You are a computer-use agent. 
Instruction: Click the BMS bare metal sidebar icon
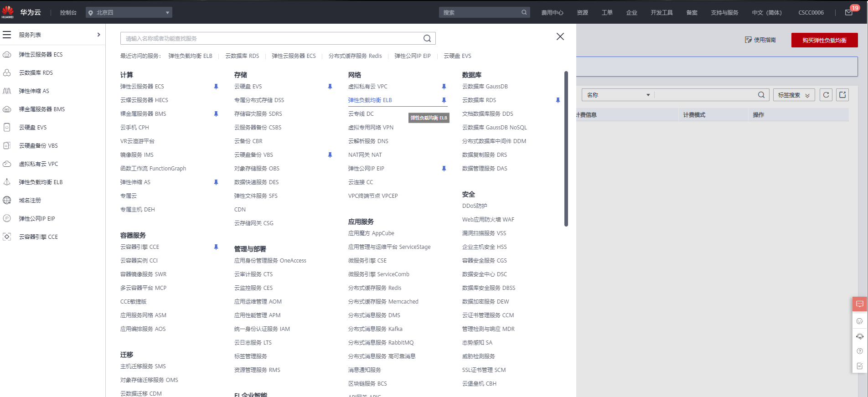[7, 109]
